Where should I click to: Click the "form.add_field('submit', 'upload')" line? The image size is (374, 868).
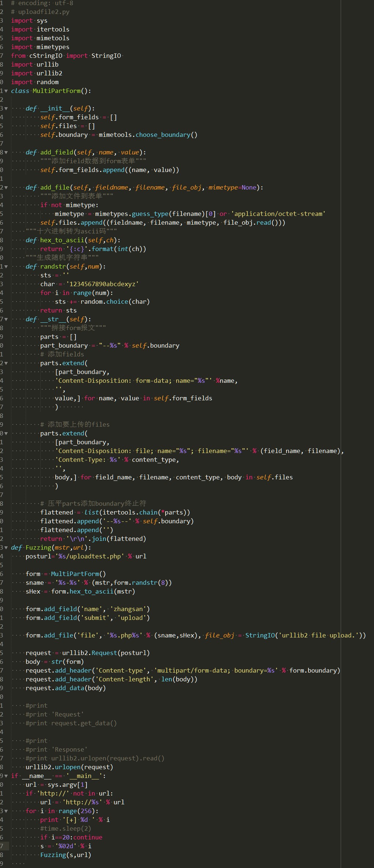point(88,618)
